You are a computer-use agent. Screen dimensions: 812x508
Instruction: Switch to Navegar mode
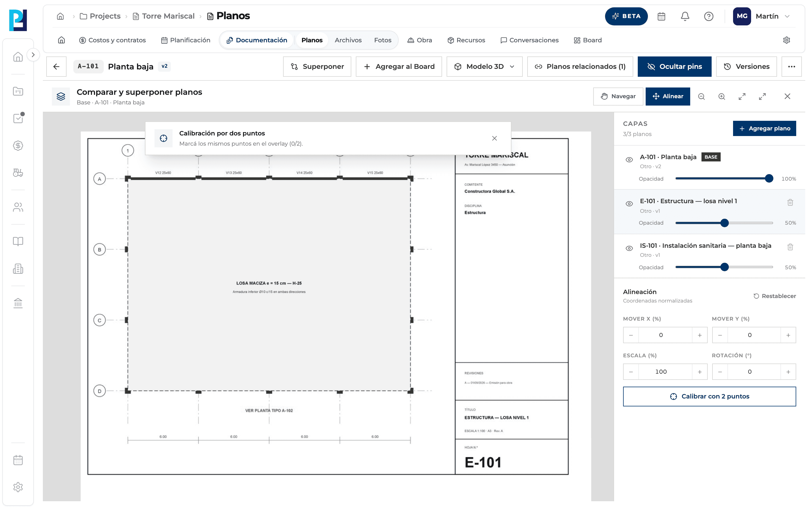618,97
